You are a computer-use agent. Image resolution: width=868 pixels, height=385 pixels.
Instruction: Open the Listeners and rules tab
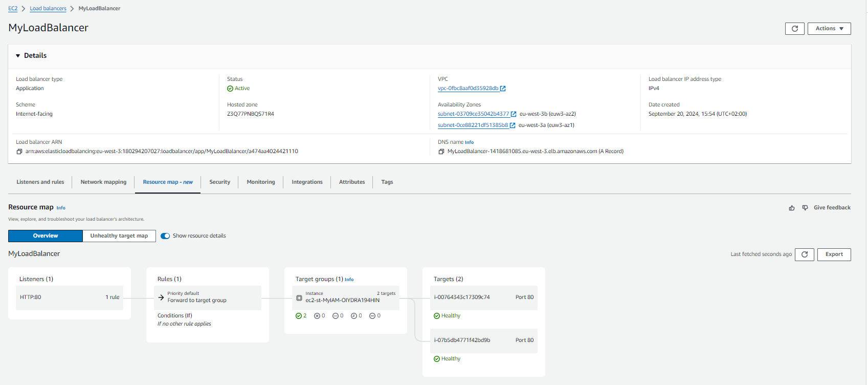tap(40, 182)
